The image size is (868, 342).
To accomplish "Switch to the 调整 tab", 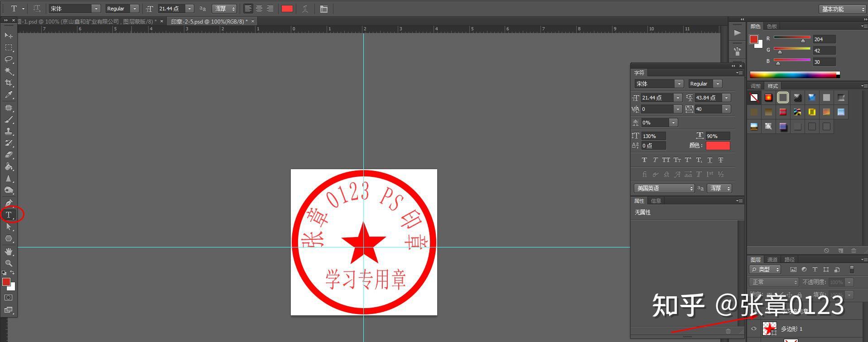I will point(756,86).
